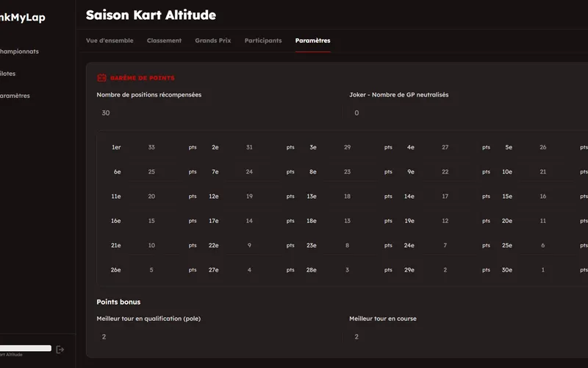This screenshot has width=588, height=368.
Task: Select the 3e place points input
Action: coord(348,147)
